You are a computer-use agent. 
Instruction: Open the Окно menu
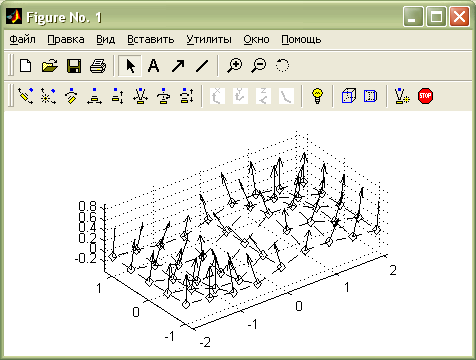pos(256,39)
